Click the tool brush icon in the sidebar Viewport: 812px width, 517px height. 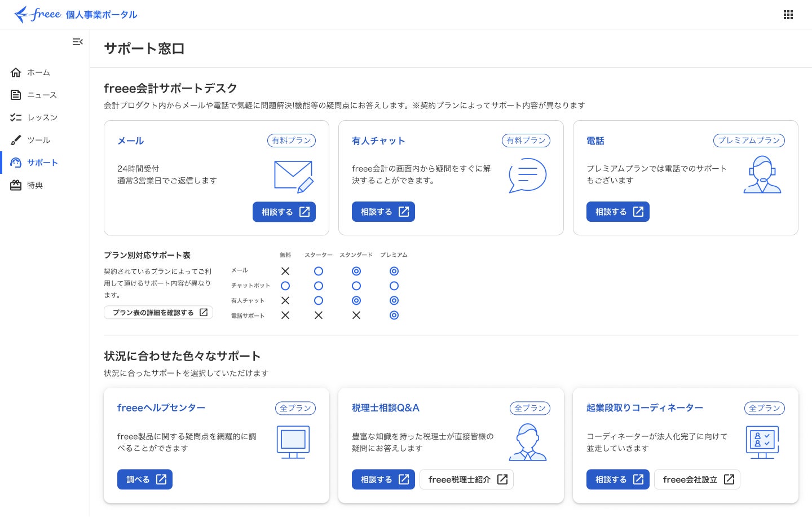click(16, 140)
